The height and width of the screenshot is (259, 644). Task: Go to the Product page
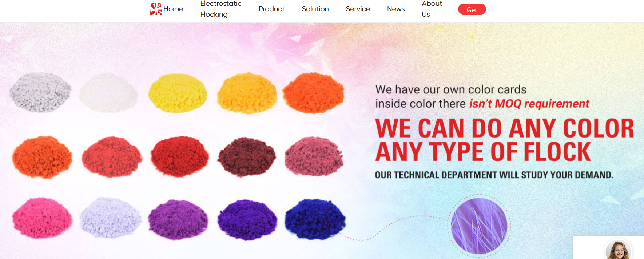click(271, 9)
